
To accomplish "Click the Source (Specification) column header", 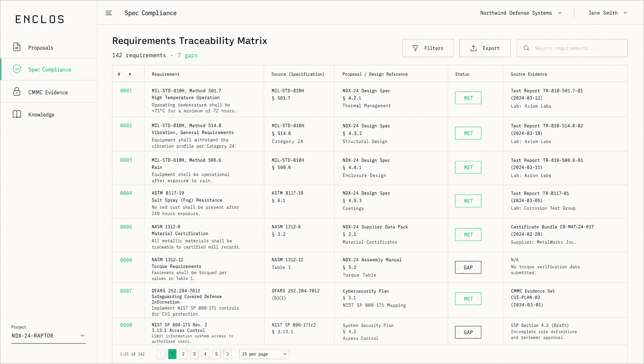I will point(298,74).
